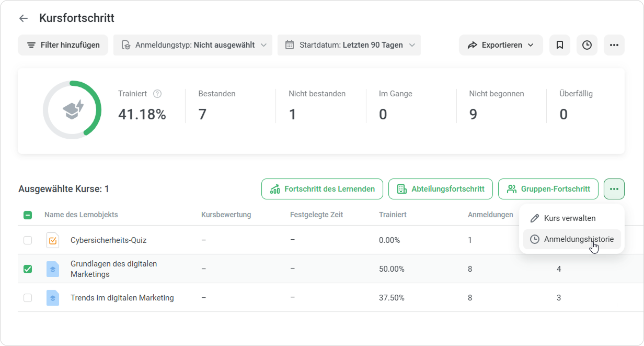Image resolution: width=644 pixels, height=346 pixels.
Task: Toggle the select-all header checkbox
Action: (28, 215)
